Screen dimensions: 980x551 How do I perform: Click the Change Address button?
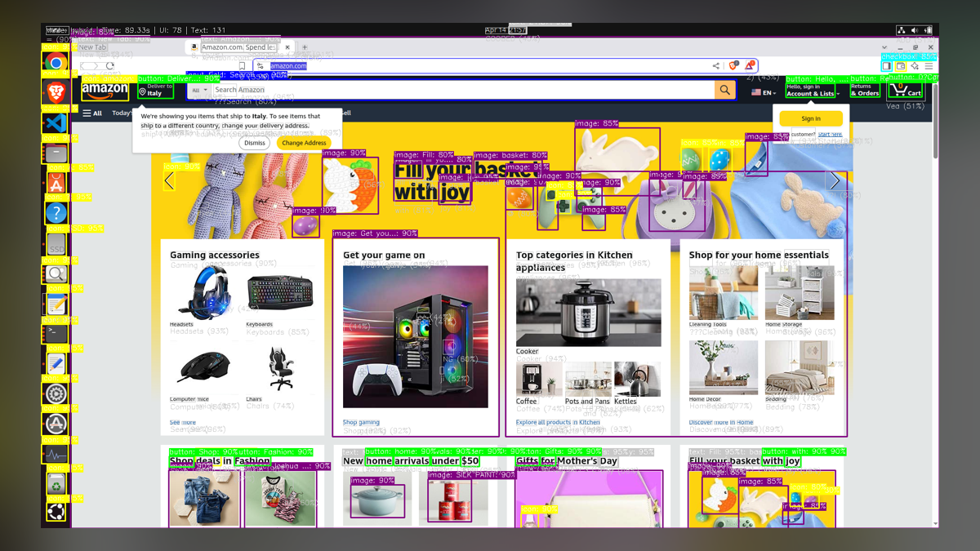tap(304, 143)
